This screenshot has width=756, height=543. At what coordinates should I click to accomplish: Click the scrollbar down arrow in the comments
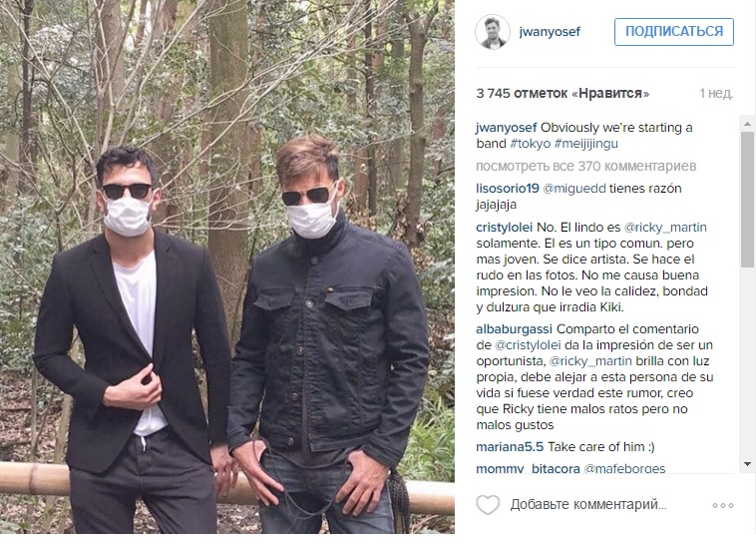pyautogui.click(x=747, y=464)
